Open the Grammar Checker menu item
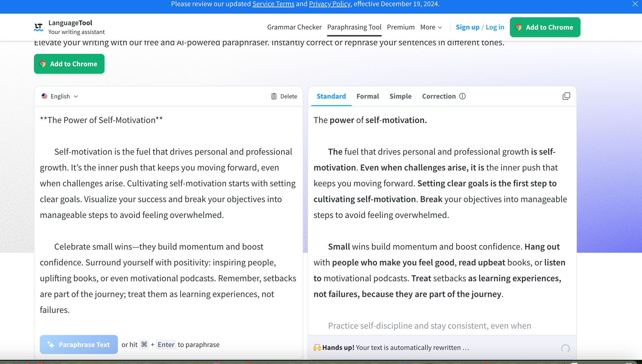This screenshot has height=364, width=642. [294, 27]
